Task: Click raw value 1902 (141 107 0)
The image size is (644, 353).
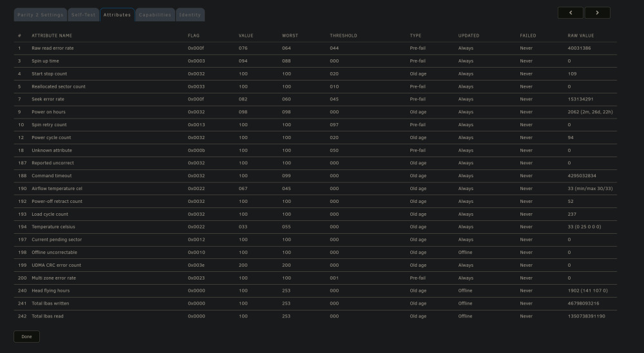Action: 588,291
